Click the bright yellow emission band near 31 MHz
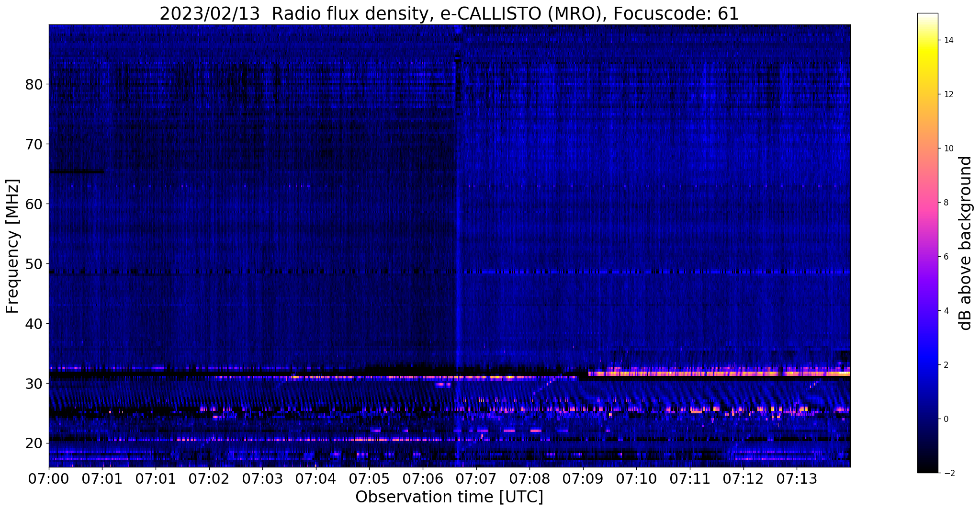This screenshot has height=511, width=980. coord(719,374)
